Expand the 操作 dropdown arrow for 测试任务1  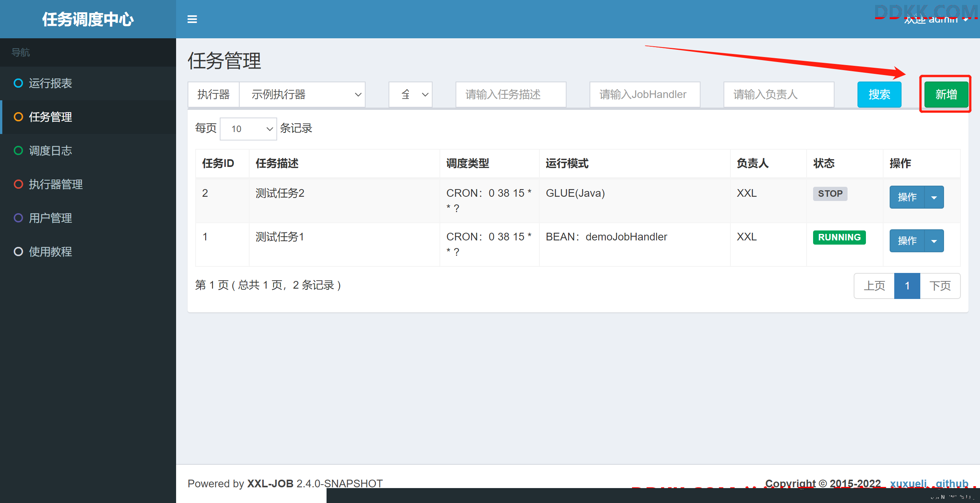[934, 241]
